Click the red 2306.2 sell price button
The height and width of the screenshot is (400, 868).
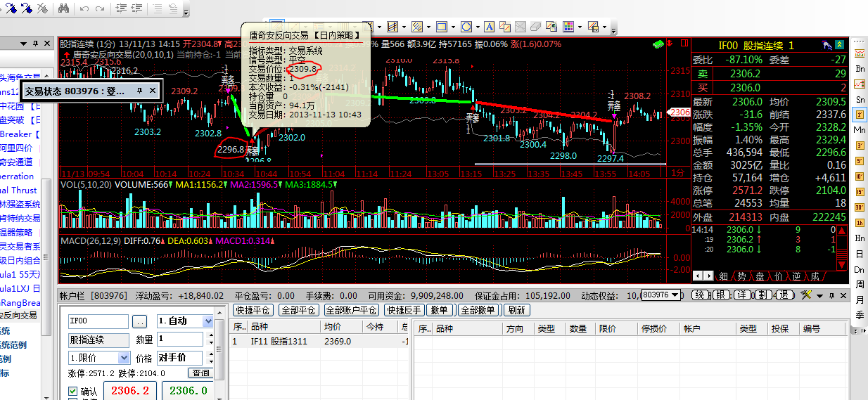(129, 390)
